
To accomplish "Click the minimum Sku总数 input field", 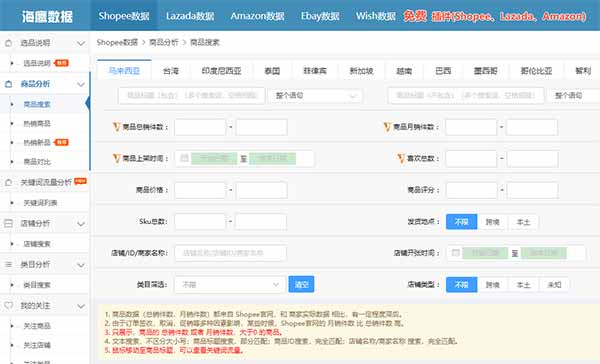I will (200, 222).
